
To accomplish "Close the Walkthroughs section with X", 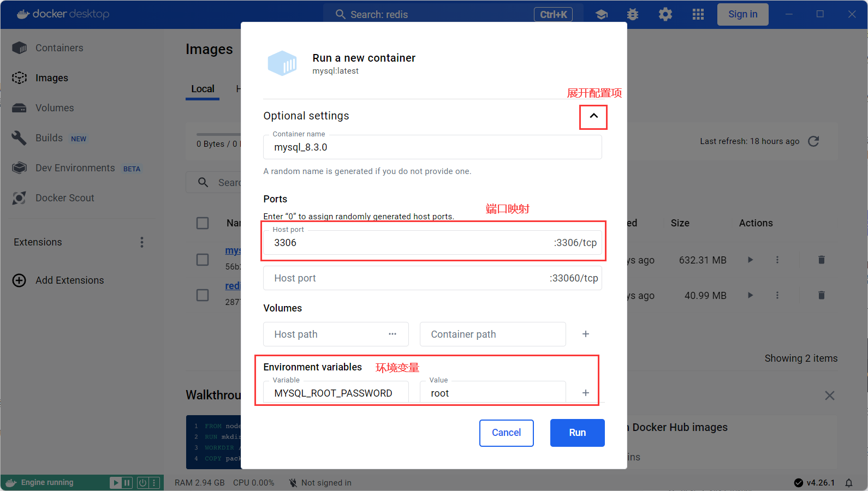I will (830, 396).
